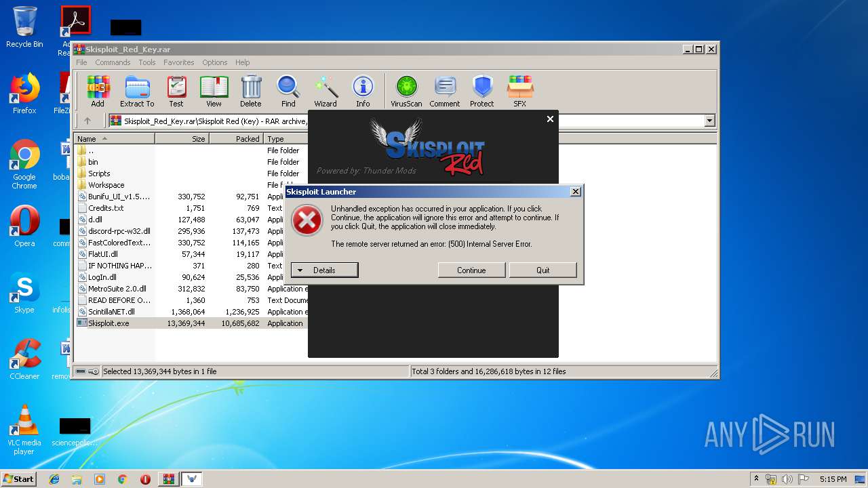Click the volume icon in system tray

point(787,479)
